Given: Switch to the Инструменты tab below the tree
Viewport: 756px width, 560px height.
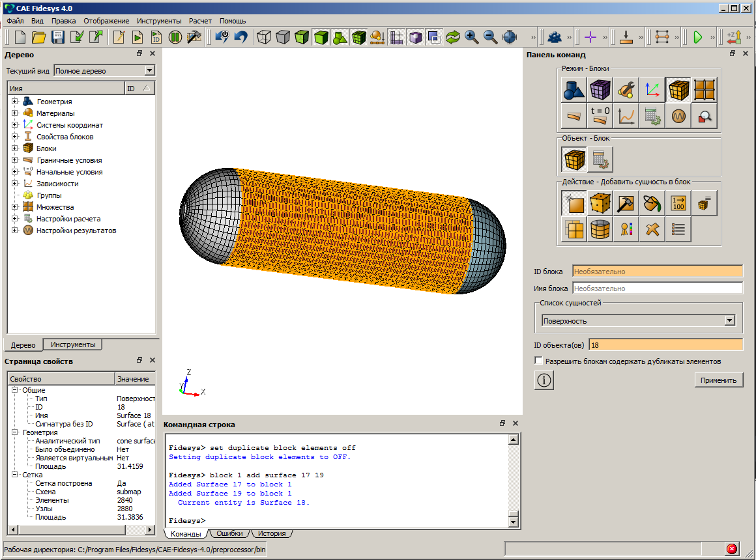Looking at the screenshot, I should tap(73, 344).
